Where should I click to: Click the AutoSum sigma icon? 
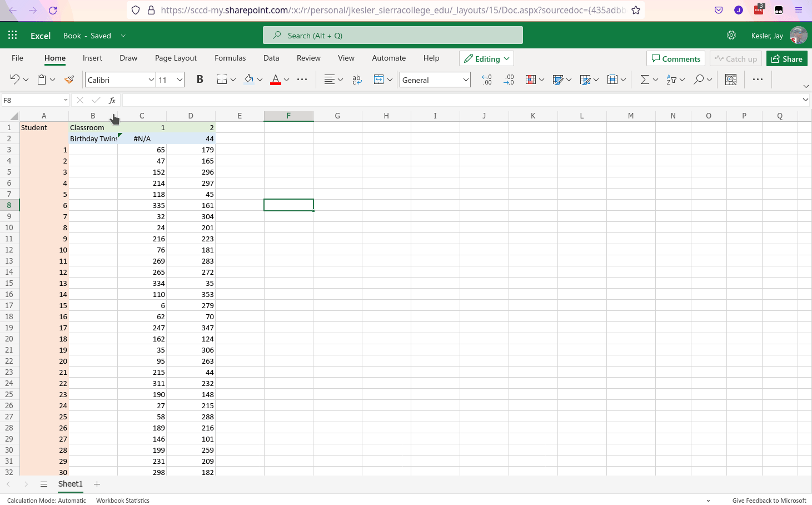[644, 80]
